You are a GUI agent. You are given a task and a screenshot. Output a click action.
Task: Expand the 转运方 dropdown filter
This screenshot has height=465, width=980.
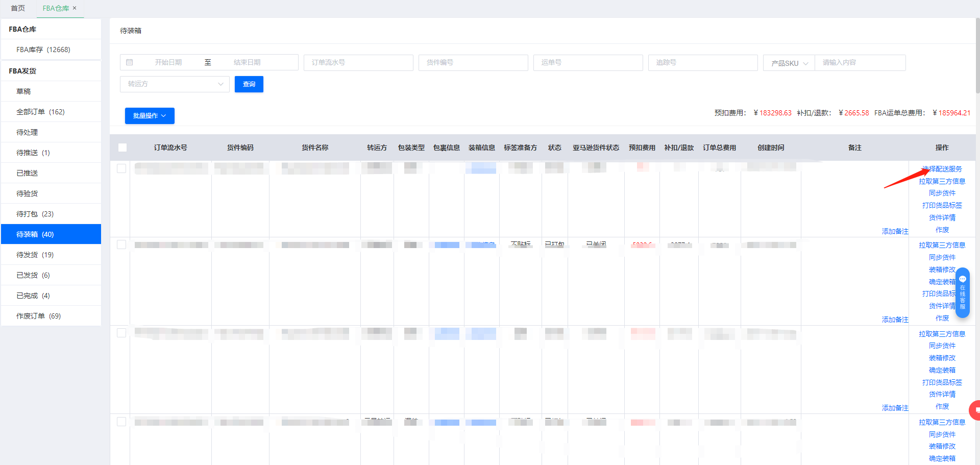(175, 84)
